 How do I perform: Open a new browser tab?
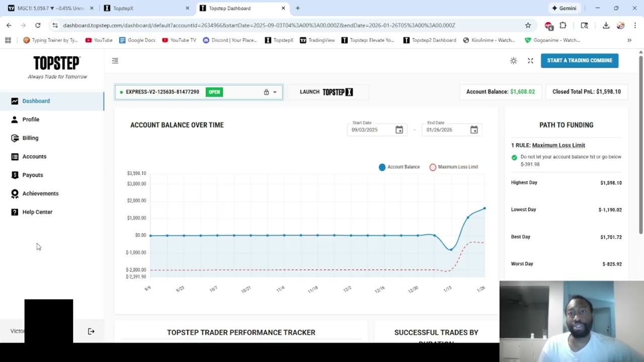[298, 8]
